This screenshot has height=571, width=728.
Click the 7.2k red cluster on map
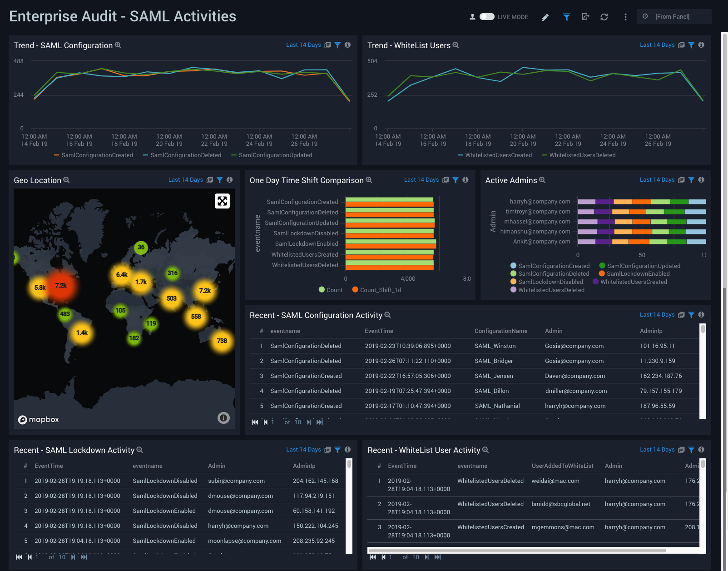(61, 286)
